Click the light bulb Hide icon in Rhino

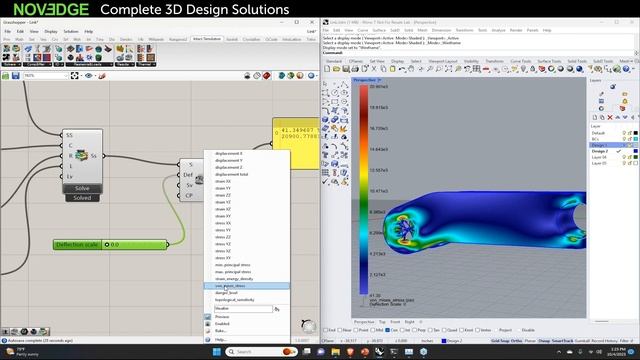point(524,69)
